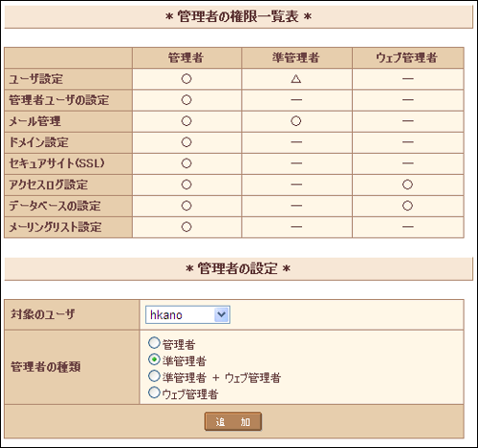The height and width of the screenshot is (448, 478).
Task: Click the triangle symbol in ユーザ設定 row
Action: [296, 78]
